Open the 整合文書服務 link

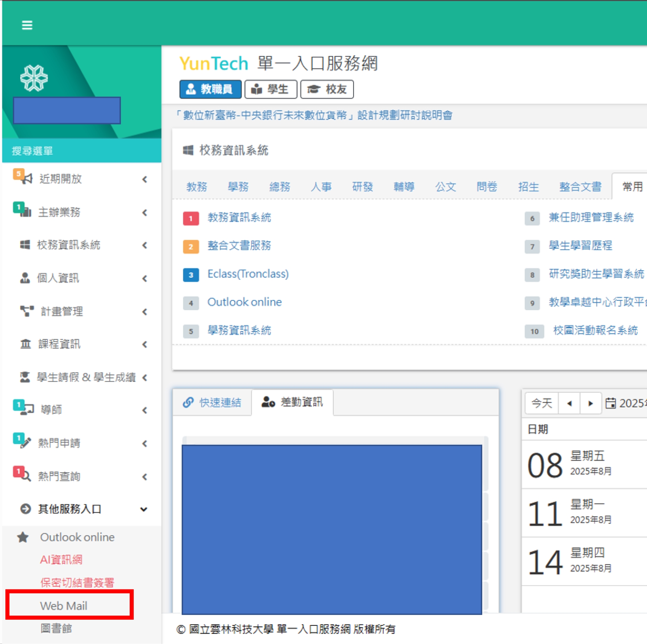[239, 246]
